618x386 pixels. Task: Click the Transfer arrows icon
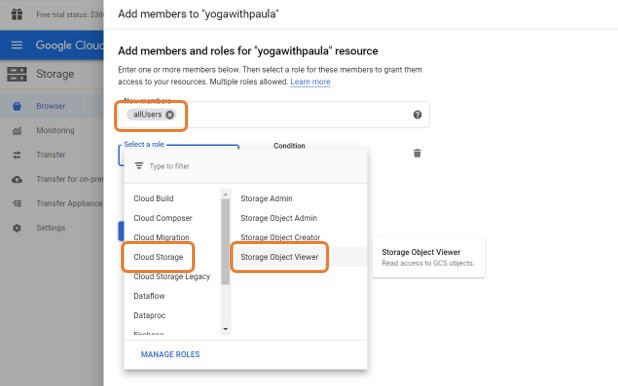click(x=17, y=155)
